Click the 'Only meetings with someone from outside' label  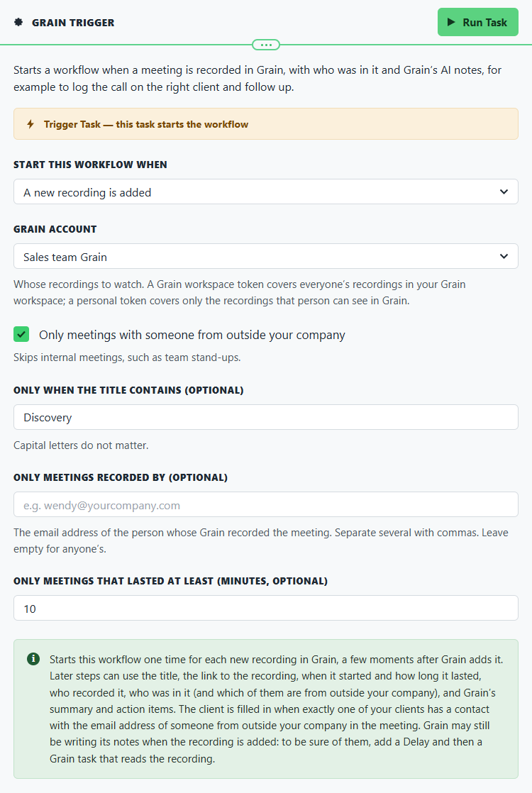click(x=192, y=335)
